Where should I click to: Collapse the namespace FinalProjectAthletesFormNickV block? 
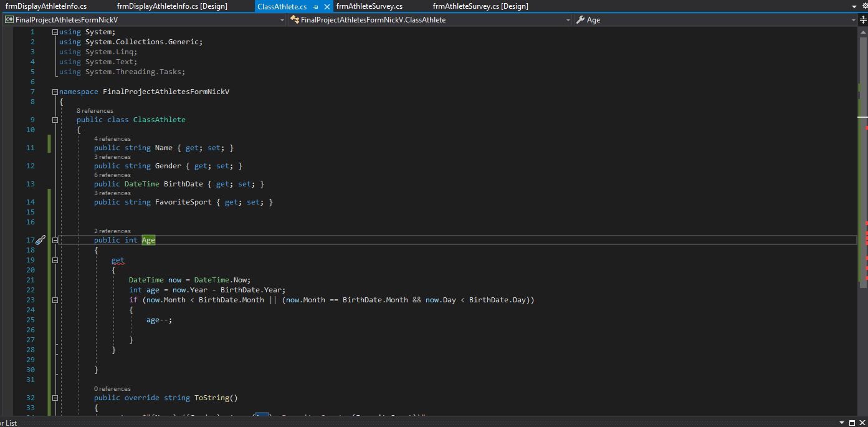[x=55, y=92]
